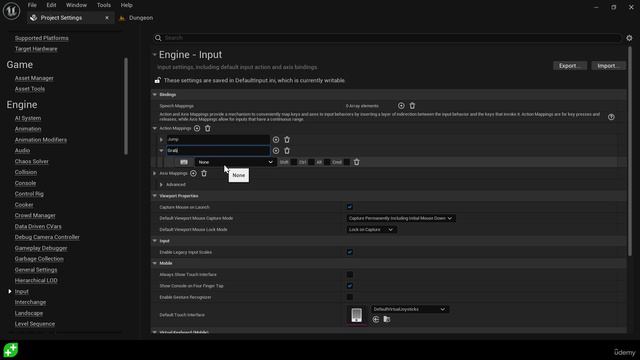Delete the Grab action mapping
The image size is (640, 360).
pos(287,151)
